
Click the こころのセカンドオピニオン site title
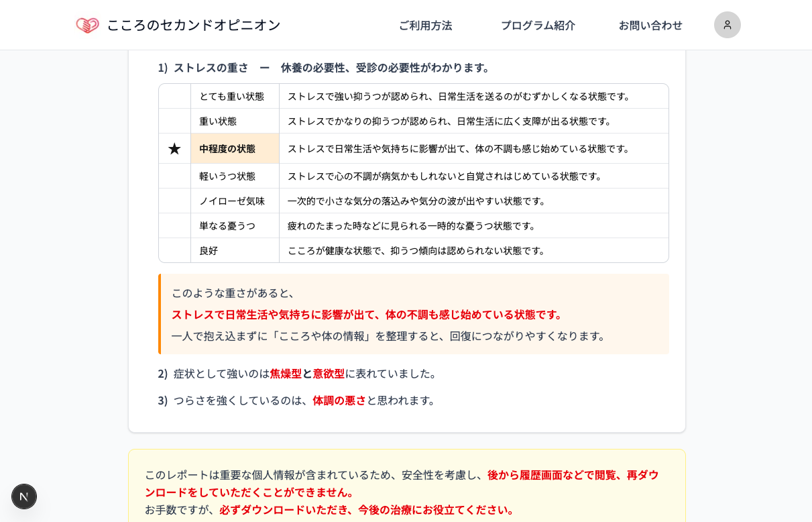click(x=193, y=25)
